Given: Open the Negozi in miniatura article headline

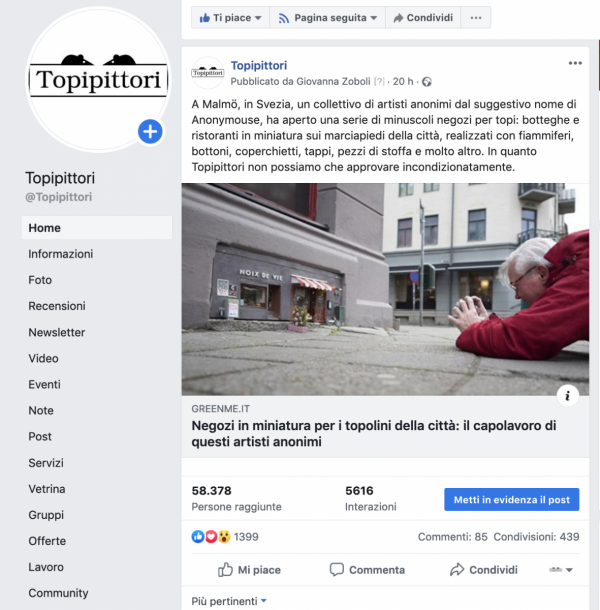Looking at the screenshot, I should [x=374, y=434].
